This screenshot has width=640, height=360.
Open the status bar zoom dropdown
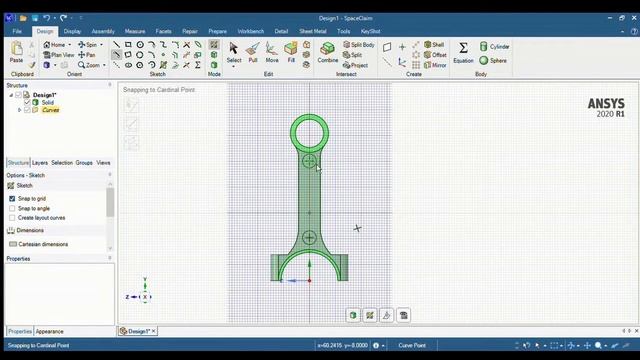(x=606, y=346)
